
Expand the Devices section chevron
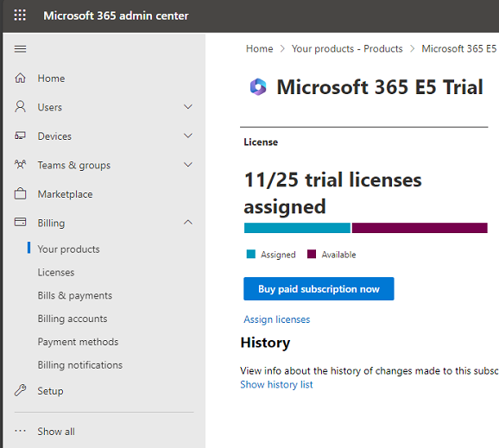[188, 136]
